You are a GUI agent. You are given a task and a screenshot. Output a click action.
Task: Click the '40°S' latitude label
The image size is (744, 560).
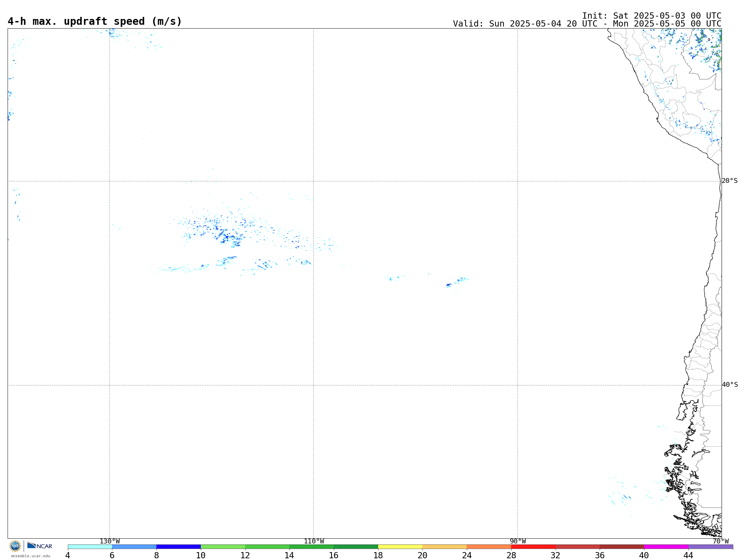tap(730, 385)
